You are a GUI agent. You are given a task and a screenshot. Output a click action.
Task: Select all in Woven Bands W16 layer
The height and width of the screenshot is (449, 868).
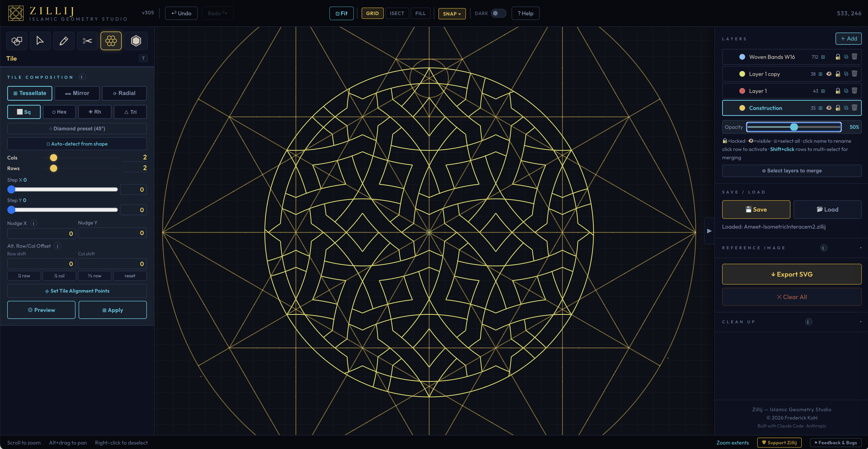coord(823,57)
